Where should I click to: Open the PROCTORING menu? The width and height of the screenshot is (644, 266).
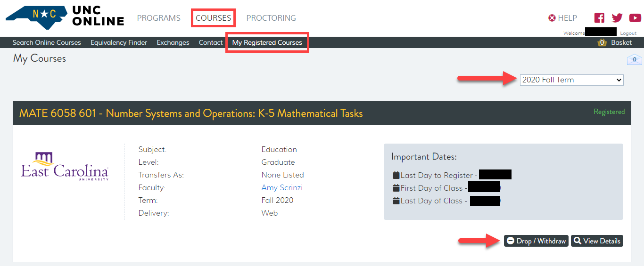(x=271, y=18)
